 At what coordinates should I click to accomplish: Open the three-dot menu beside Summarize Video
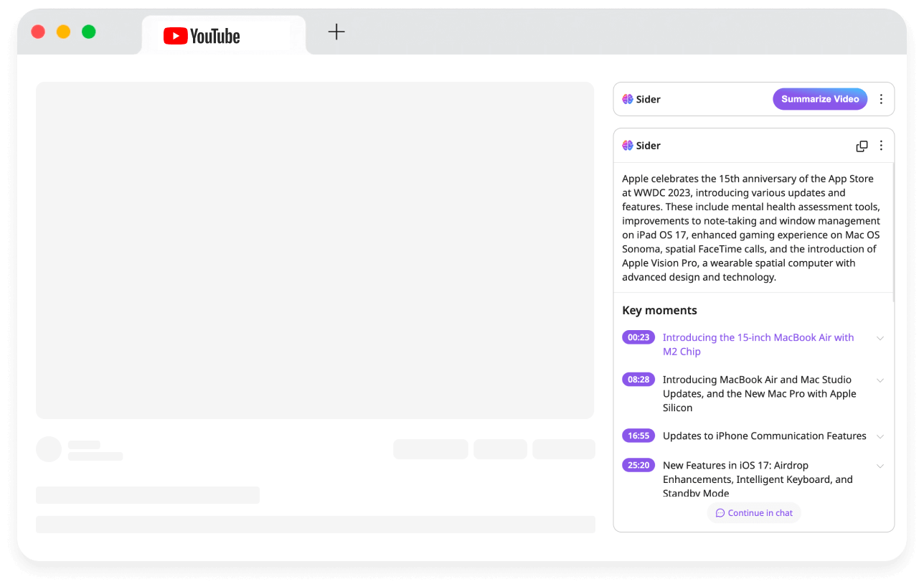point(882,99)
